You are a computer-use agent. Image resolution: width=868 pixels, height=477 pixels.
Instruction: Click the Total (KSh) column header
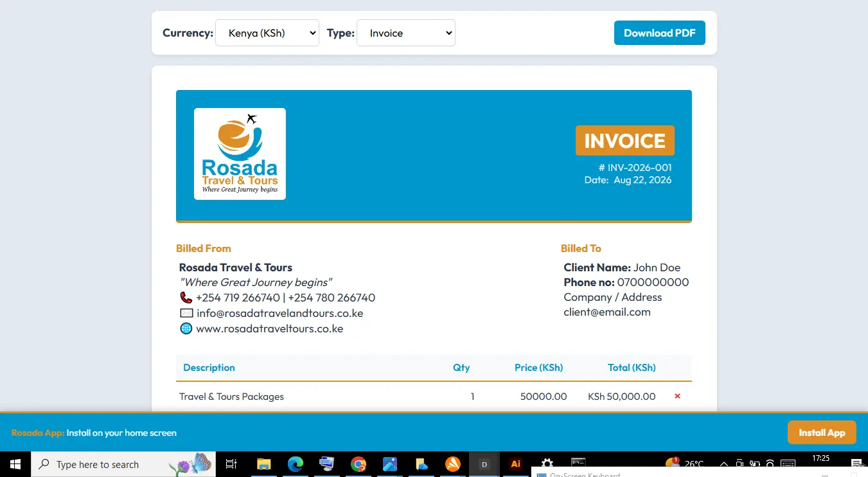click(x=632, y=368)
